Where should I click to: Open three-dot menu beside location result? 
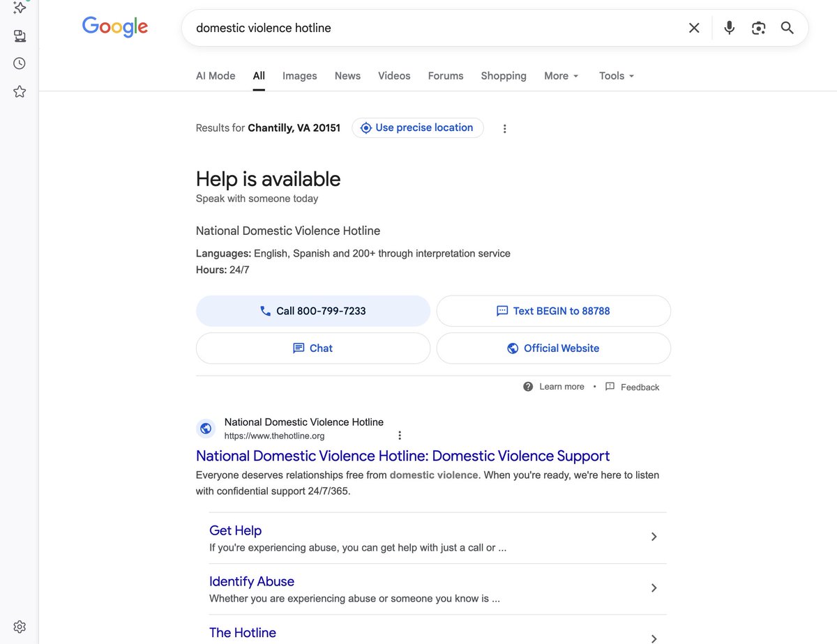(505, 128)
